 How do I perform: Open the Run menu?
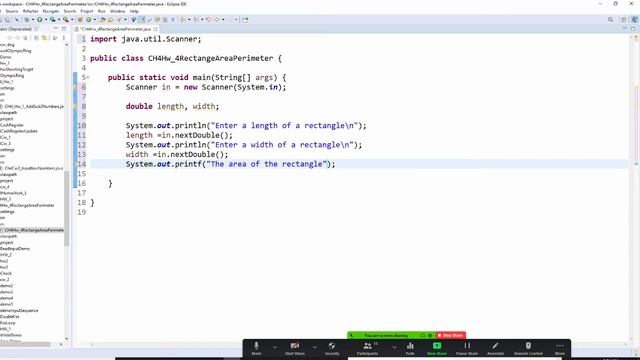(102, 11)
